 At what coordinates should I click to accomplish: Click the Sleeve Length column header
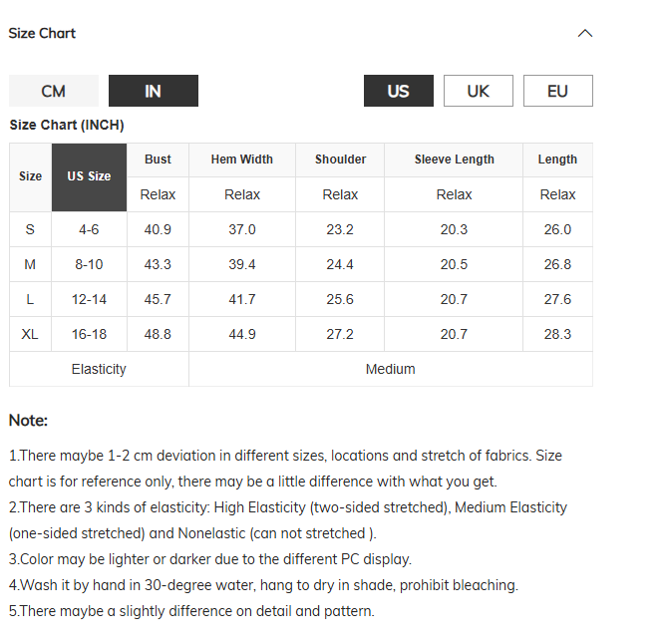[x=454, y=160]
